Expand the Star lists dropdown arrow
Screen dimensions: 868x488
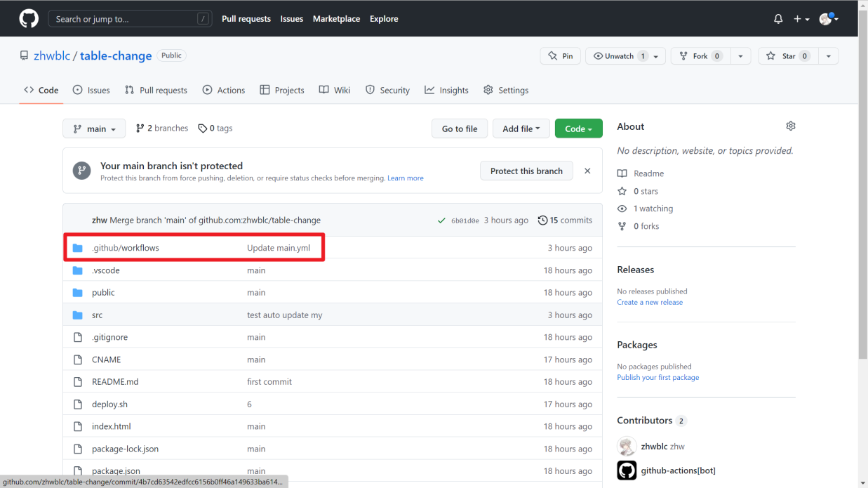(x=829, y=56)
